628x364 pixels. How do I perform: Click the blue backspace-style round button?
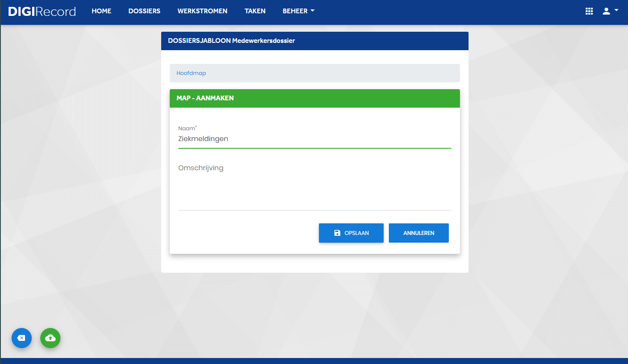[21, 338]
